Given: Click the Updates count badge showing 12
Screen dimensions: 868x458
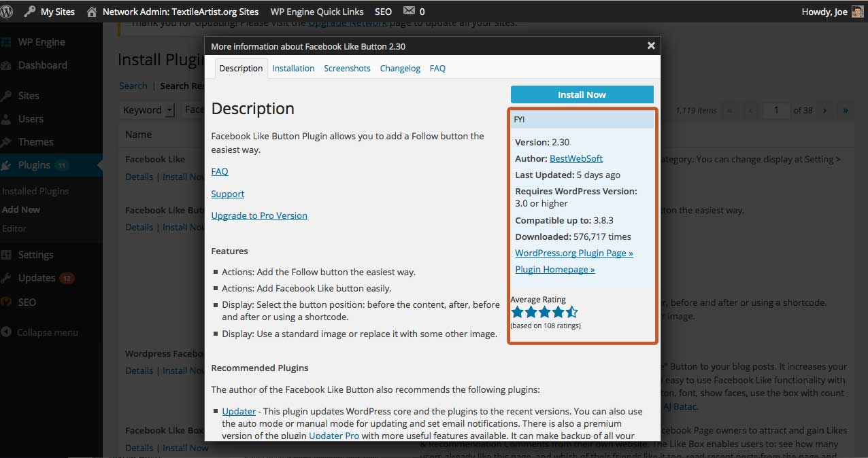Looking at the screenshot, I should pos(67,278).
